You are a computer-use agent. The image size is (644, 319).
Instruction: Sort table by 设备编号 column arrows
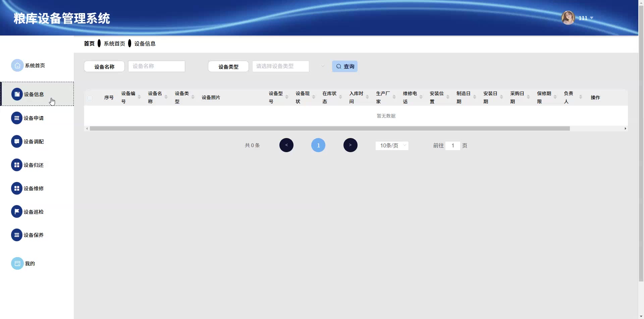(139, 97)
